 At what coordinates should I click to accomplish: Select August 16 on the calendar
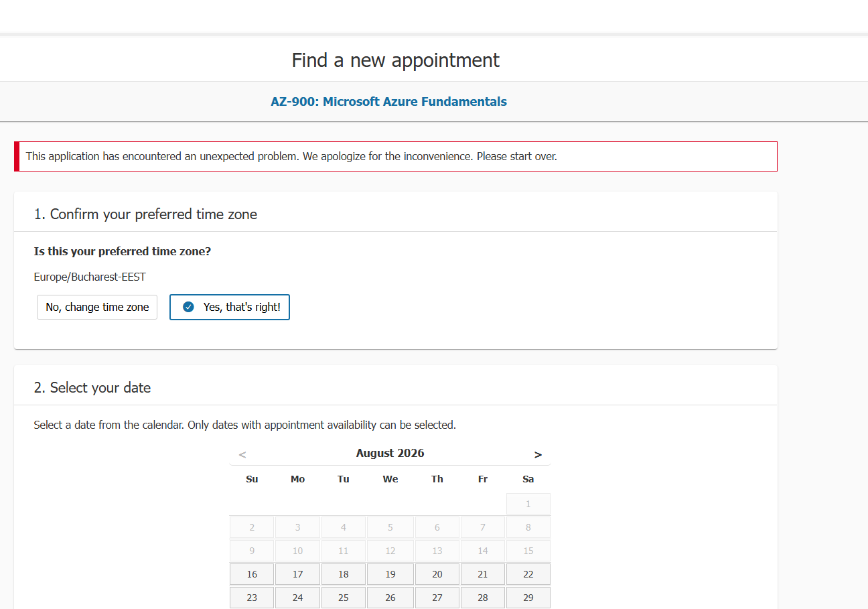tap(252, 574)
